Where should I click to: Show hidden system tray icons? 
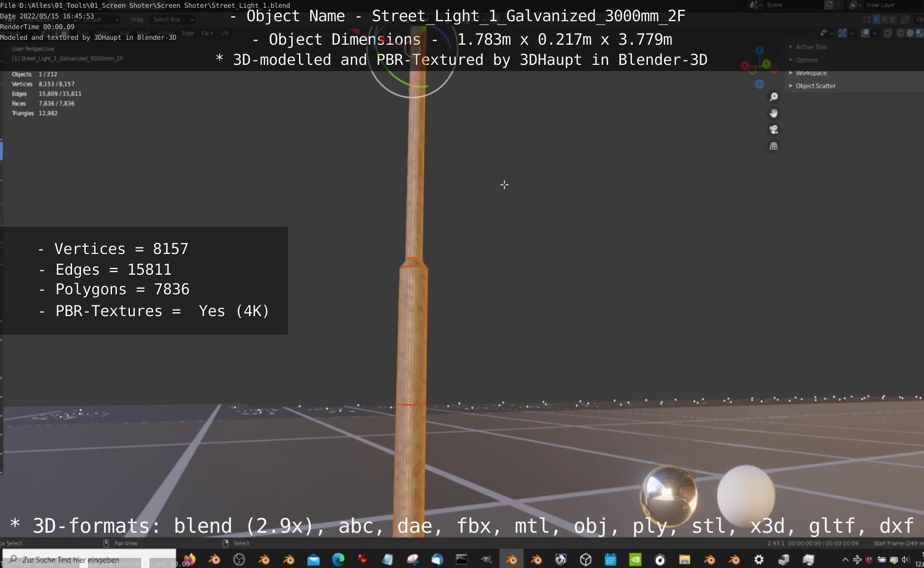(845, 560)
